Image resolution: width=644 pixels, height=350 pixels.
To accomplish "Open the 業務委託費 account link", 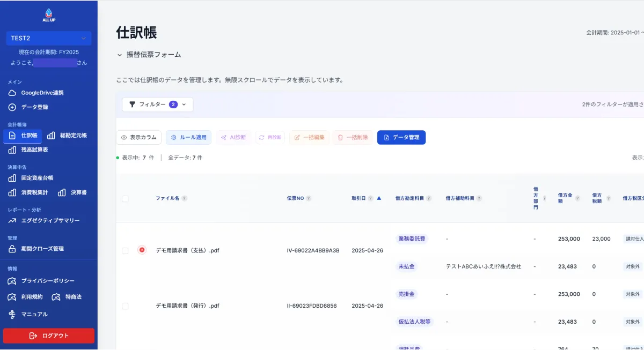I will (x=412, y=239).
